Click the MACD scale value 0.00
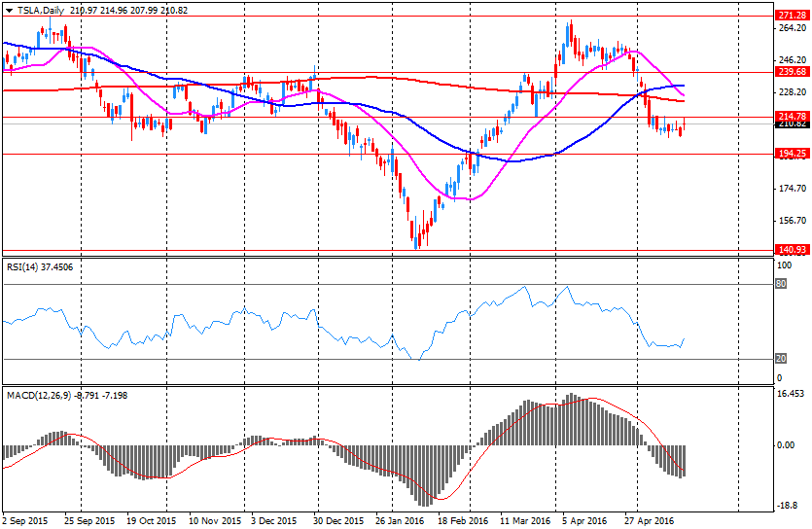812x529 pixels. 786,445
